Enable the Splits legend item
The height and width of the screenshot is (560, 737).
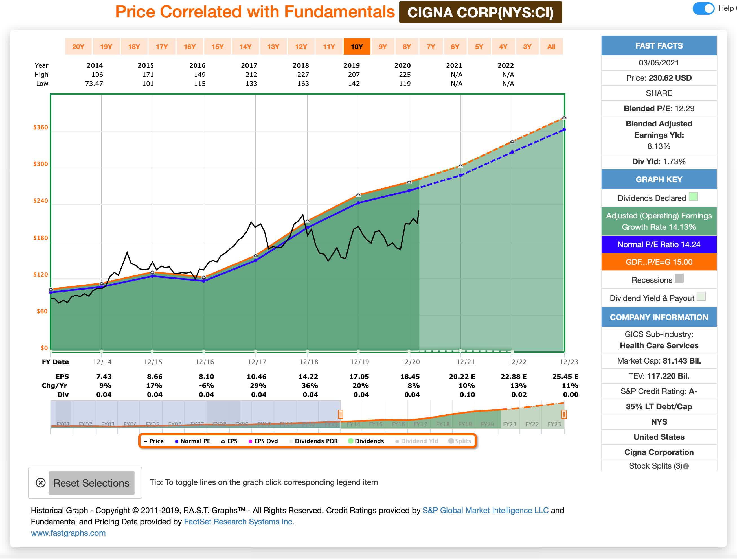pyautogui.click(x=460, y=441)
